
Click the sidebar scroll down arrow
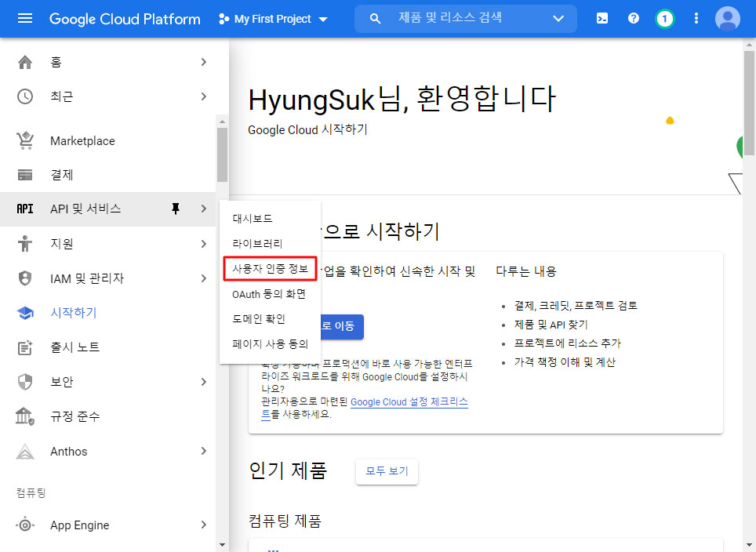pos(222,545)
